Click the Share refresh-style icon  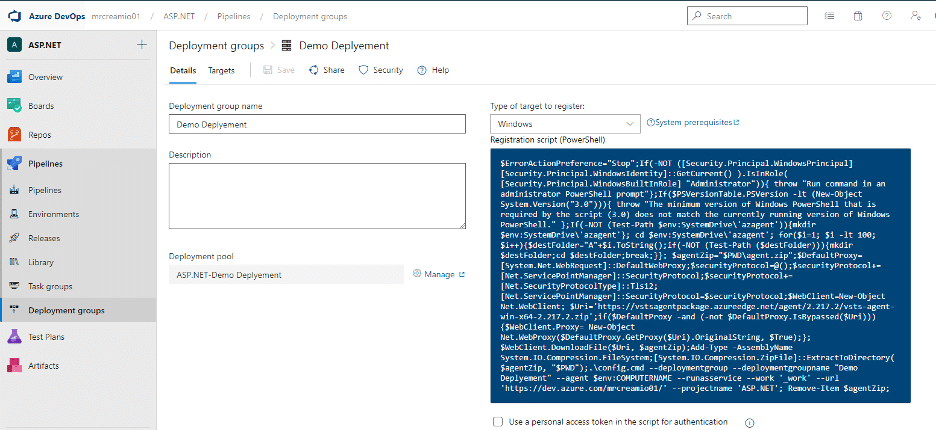(x=313, y=70)
